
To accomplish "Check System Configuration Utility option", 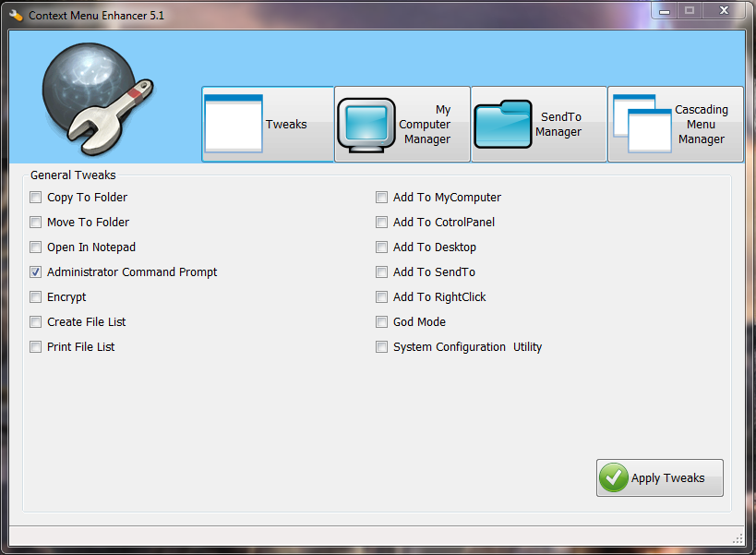I will click(x=381, y=347).
